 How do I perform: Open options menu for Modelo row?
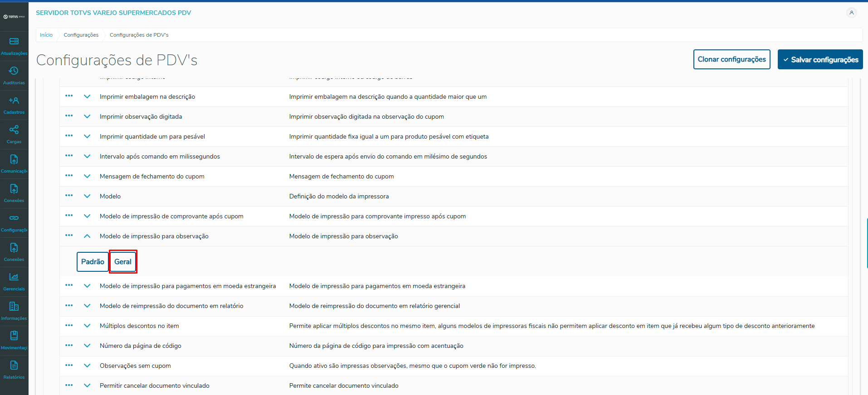[x=69, y=196]
